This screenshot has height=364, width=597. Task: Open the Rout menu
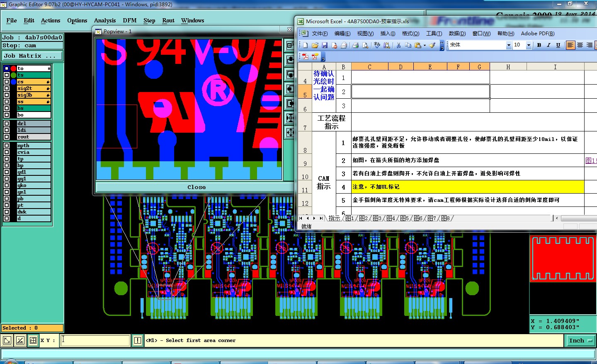(x=168, y=20)
